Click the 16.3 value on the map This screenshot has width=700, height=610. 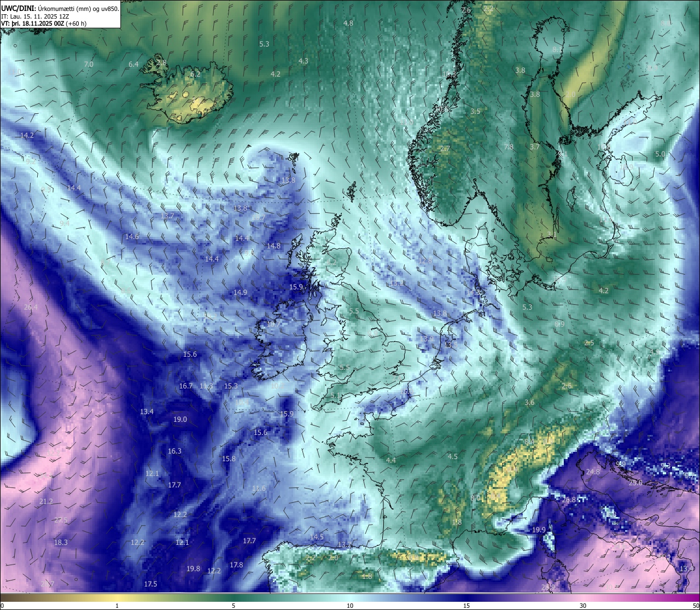[174, 451]
